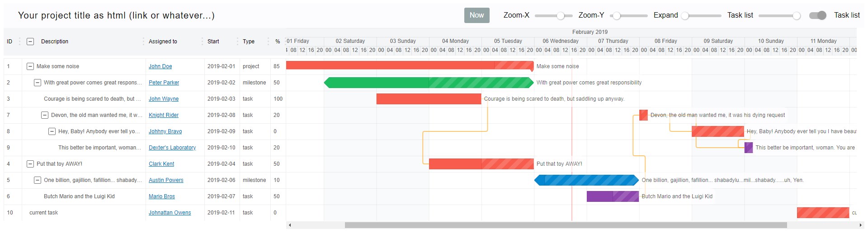Open the Peter Parker assignee link
Viewport: 868px width, 233px height.
click(x=164, y=83)
